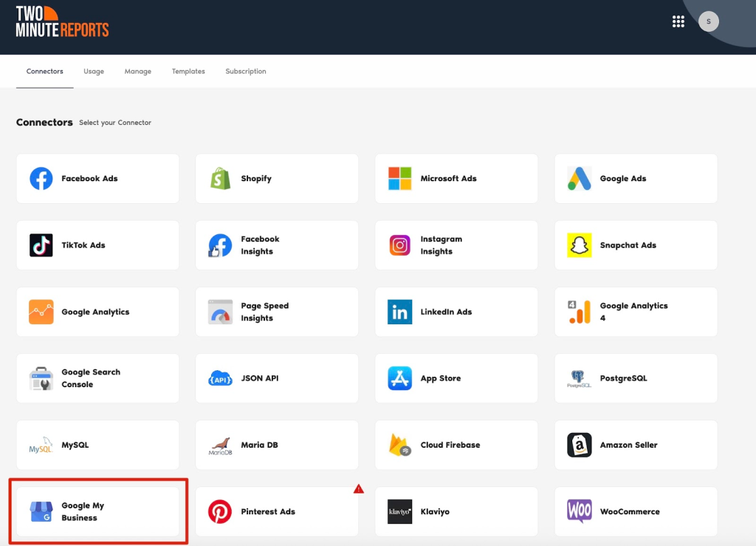Open the WooCommerce purple logo icon

[x=579, y=511]
